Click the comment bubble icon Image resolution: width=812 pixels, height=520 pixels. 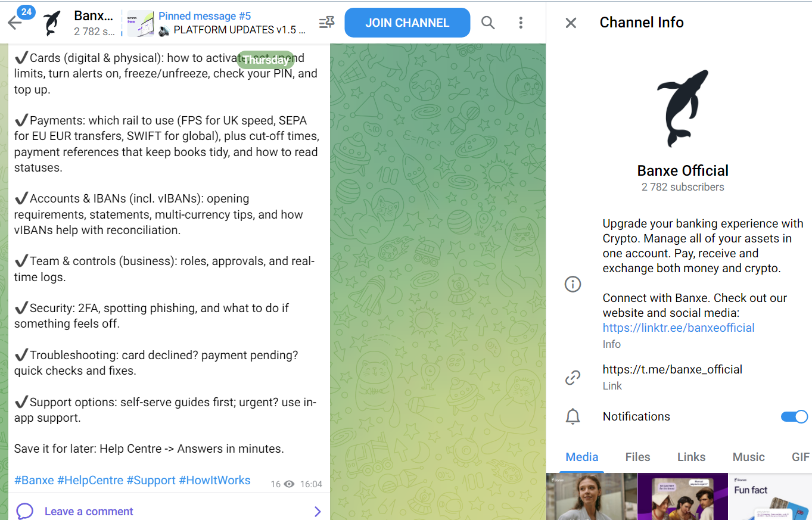(x=24, y=511)
